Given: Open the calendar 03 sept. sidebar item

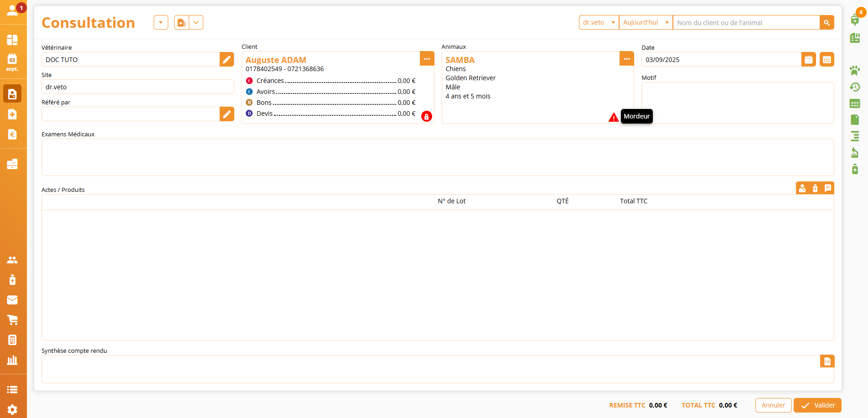Looking at the screenshot, I should [12, 62].
